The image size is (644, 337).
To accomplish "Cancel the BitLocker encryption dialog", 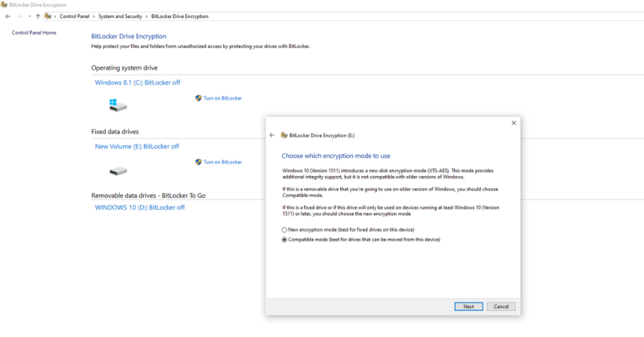I will [x=501, y=307].
